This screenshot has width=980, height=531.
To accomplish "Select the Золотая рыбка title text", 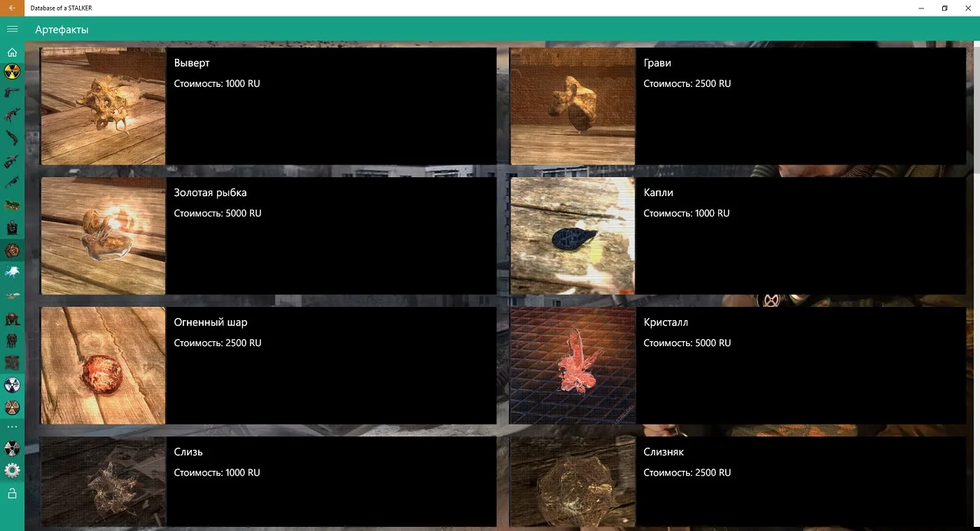I will tap(210, 193).
